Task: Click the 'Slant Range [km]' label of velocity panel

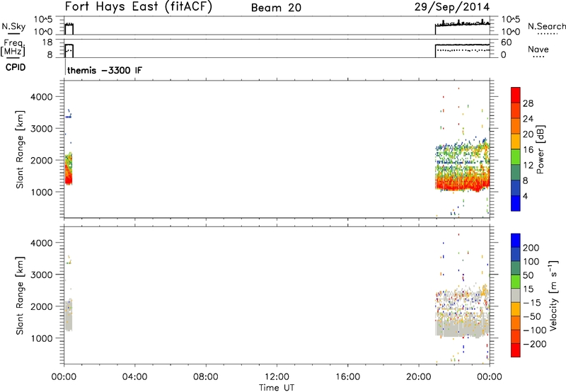Action: [20, 295]
